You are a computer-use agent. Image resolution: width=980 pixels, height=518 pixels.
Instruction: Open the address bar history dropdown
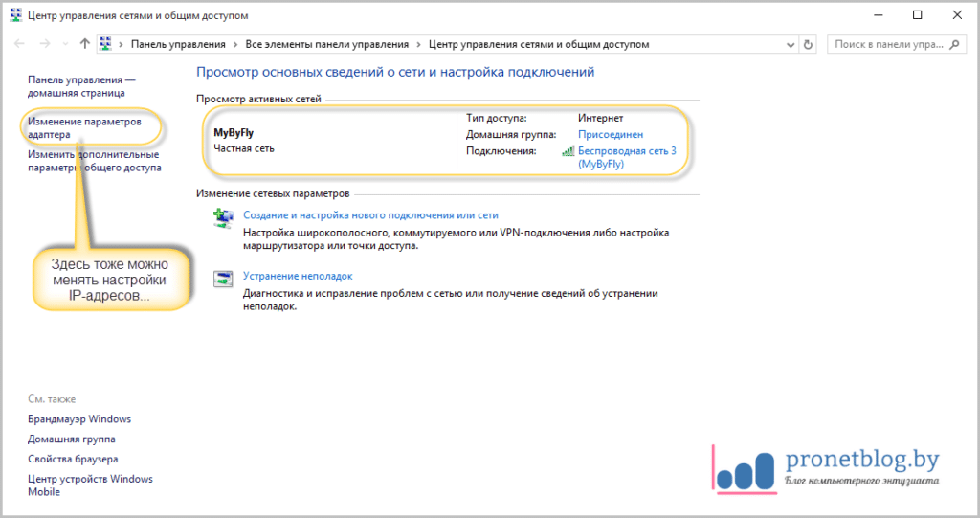pyautogui.click(x=790, y=44)
